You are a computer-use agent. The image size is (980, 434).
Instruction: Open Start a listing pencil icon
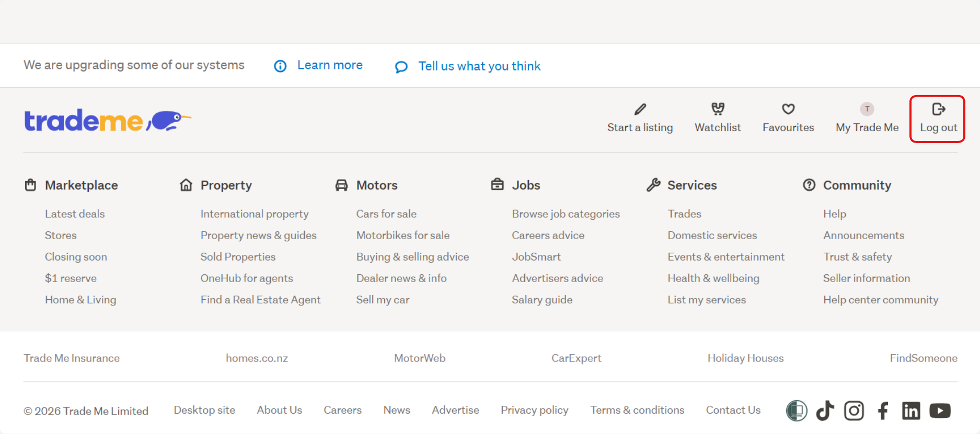[x=640, y=109]
